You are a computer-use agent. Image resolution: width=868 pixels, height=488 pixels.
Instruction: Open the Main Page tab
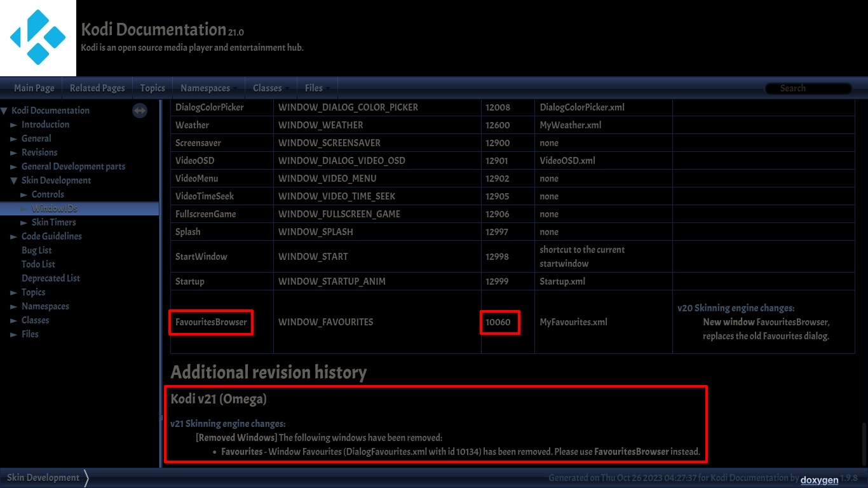pos(34,88)
